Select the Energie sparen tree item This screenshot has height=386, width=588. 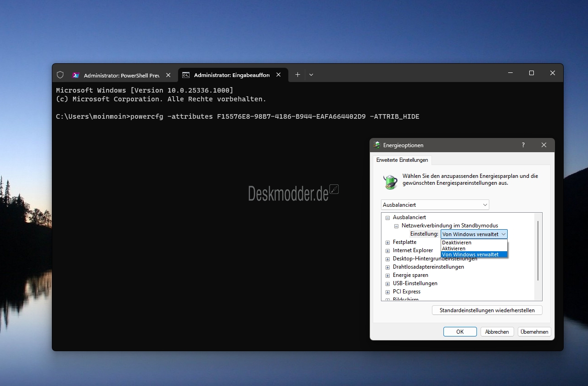click(x=410, y=275)
